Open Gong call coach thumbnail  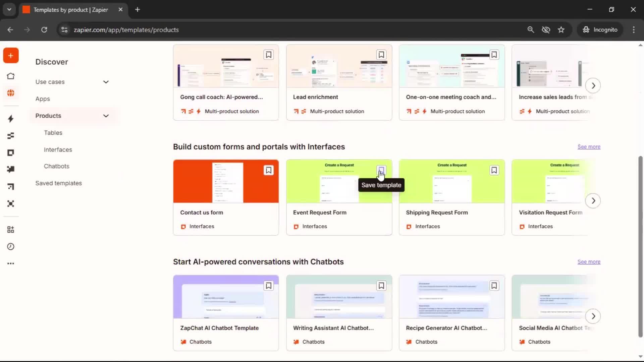point(226,66)
